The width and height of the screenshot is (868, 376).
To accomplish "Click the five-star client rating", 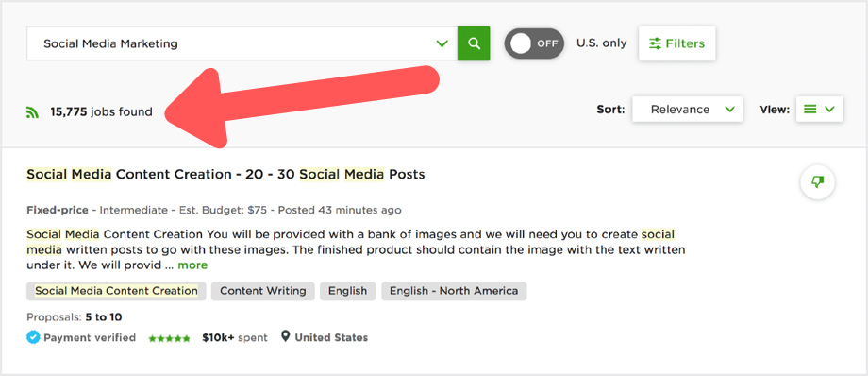I will (170, 337).
